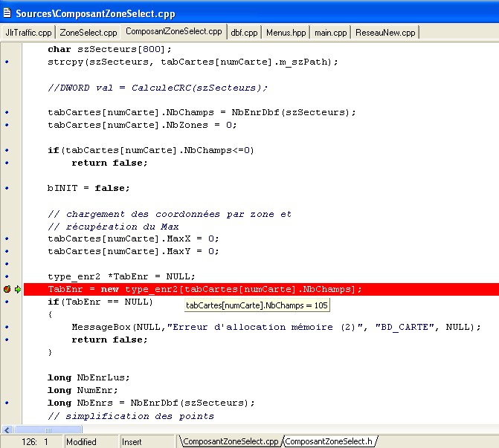Toggle the red breakpoint icon on the TabEnr line

pos(7,289)
